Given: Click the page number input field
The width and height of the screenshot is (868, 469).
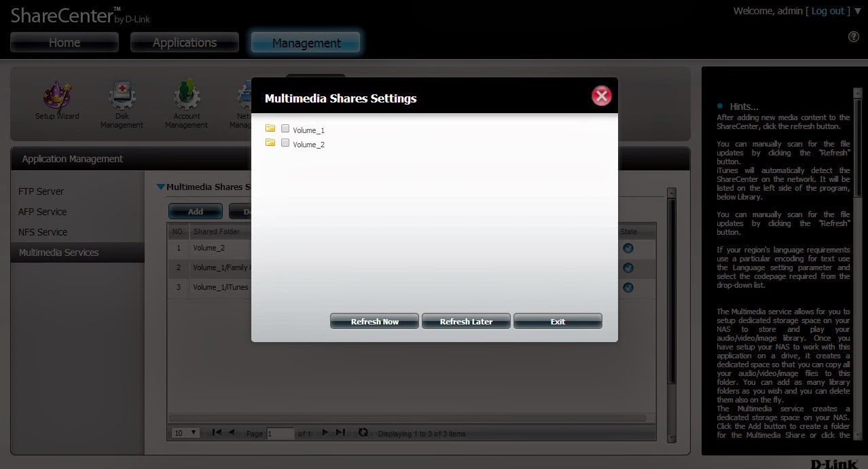Looking at the screenshot, I should click(281, 434).
